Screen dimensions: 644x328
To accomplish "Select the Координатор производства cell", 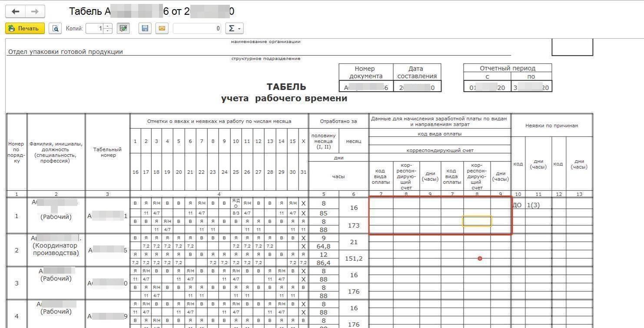I will pyautogui.click(x=56, y=250).
